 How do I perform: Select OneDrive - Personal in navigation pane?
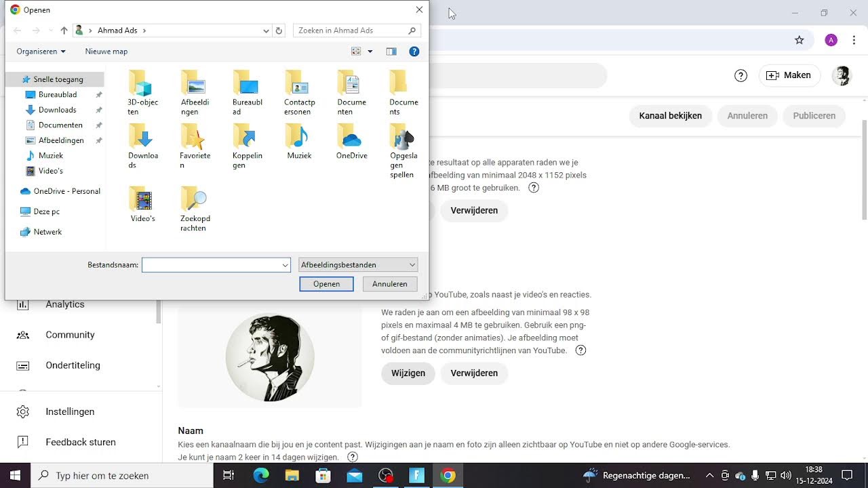click(60, 191)
